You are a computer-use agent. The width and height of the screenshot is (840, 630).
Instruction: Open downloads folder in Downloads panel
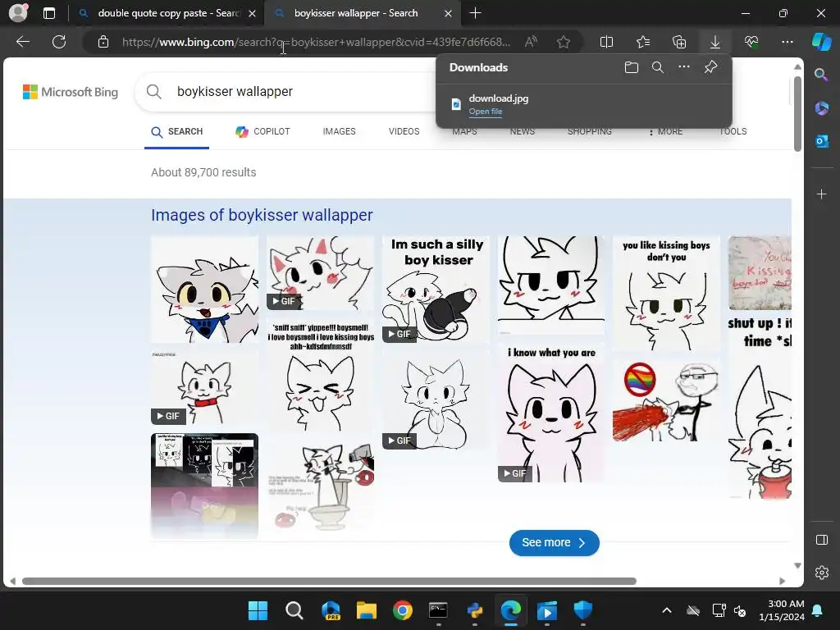click(x=631, y=67)
